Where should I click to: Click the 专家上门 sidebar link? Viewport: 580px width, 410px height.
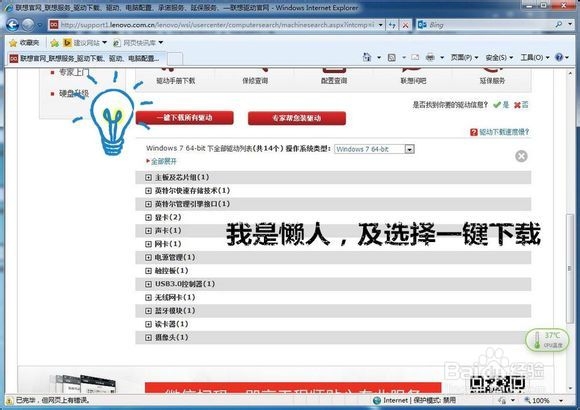74,73
